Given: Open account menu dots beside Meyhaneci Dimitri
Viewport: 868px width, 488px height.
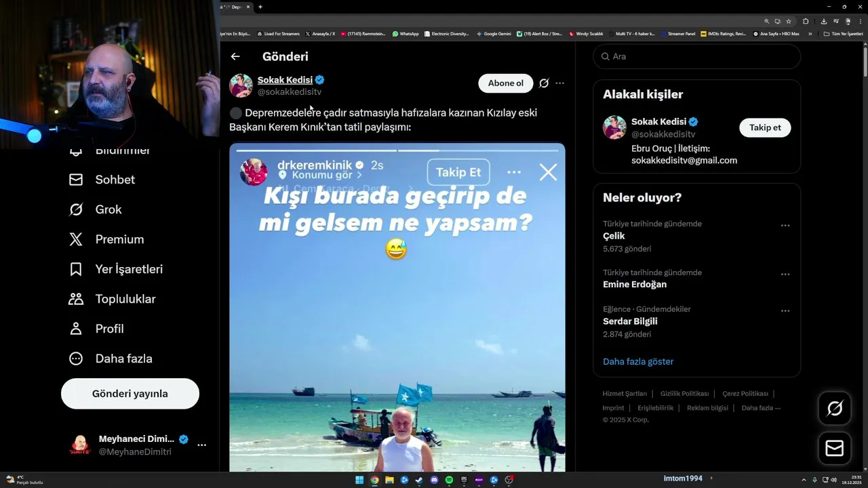Looking at the screenshot, I should 201,445.
